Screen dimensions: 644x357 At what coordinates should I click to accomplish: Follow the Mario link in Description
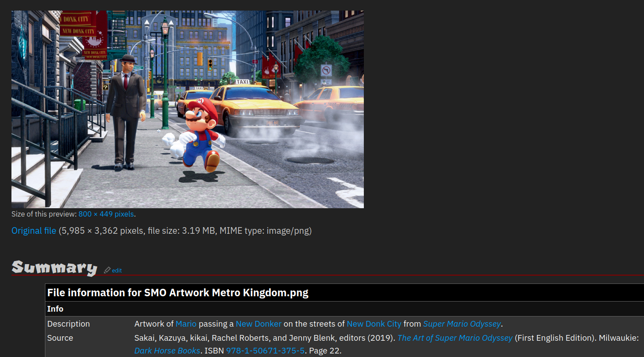click(x=186, y=324)
